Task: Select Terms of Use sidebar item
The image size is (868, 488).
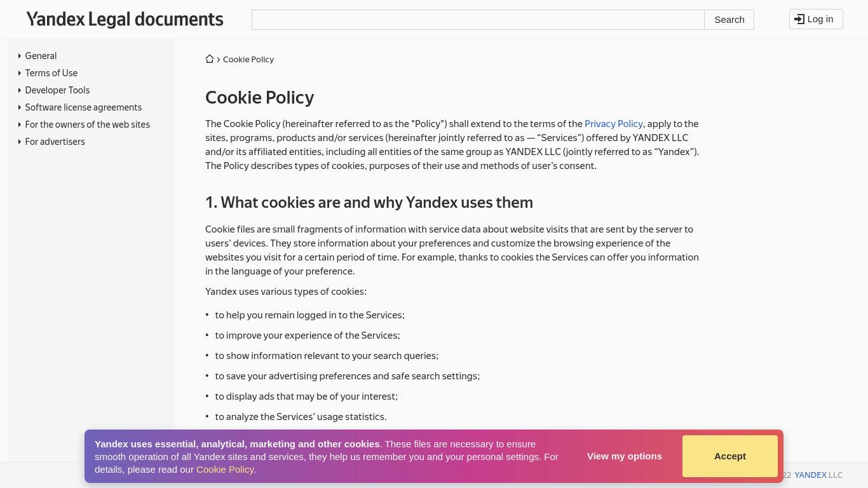Action: pos(51,73)
